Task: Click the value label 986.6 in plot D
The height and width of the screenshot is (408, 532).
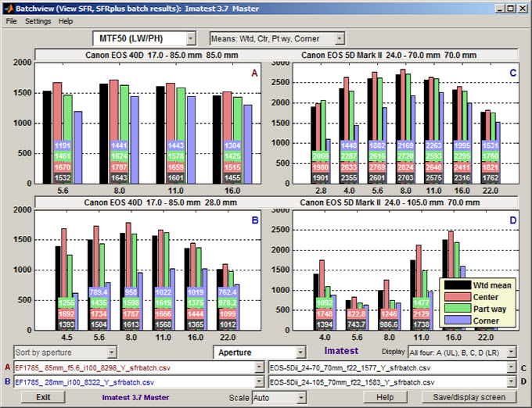Action: coord(389,324)
